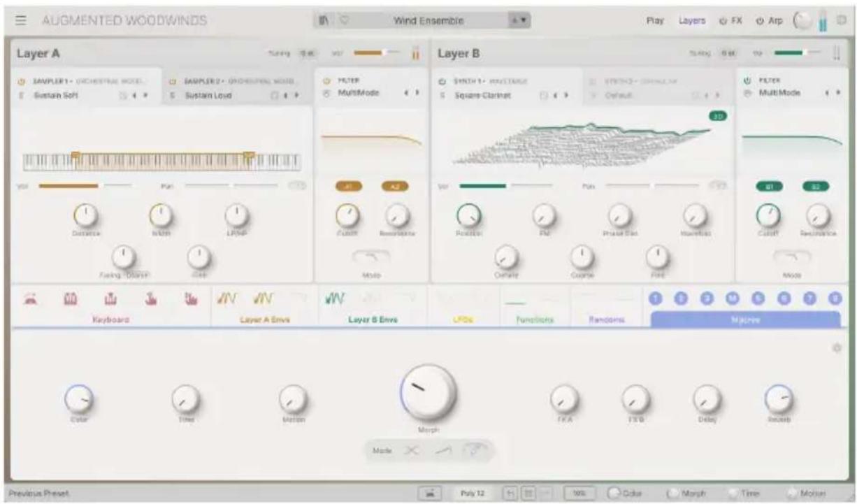Open the Poly 12 polyphony dropdown

coord(473,493)
